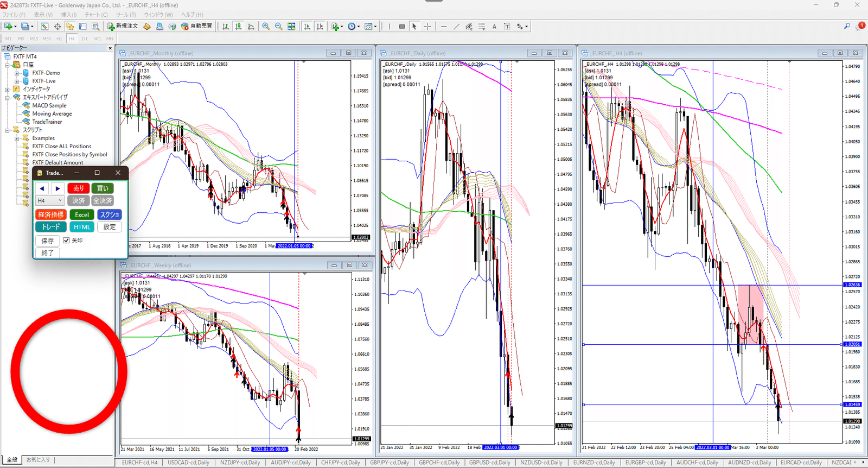The height and width of the screenshot is (468, 868).
Task: Open the Profiles toolbar icon
Action: pos(25,26)
